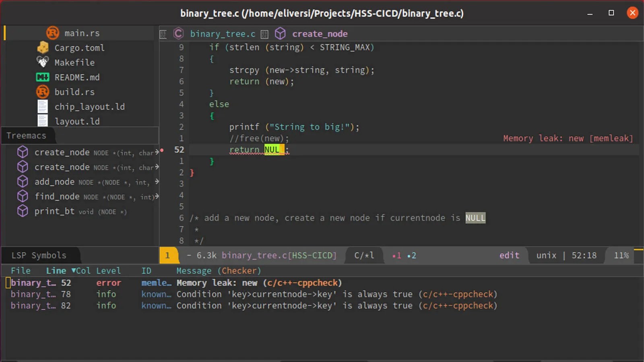Click the C/*l major mode segment
Screen dimensions: 644x362
363,255
